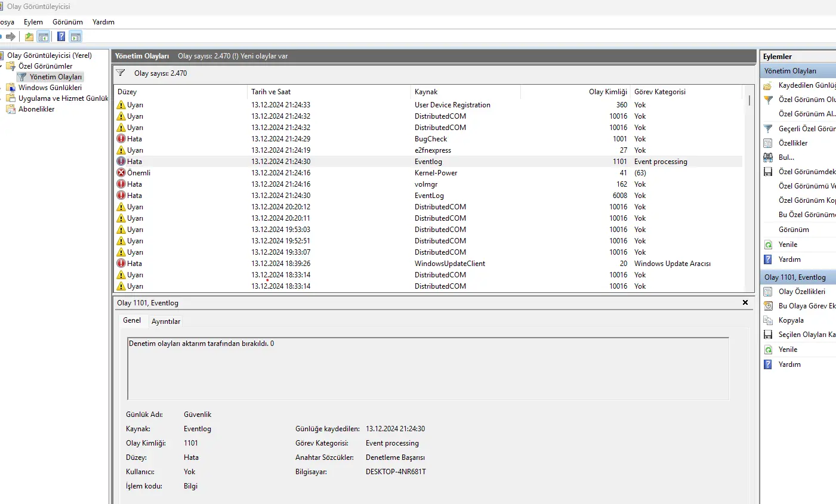Select the Genel tab
The image size is (836, 504).
coord(132,320)
